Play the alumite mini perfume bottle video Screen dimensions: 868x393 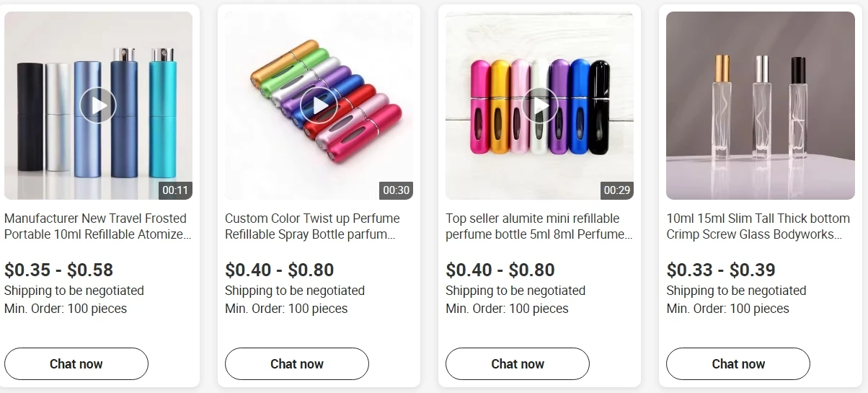tap(539, 105)
